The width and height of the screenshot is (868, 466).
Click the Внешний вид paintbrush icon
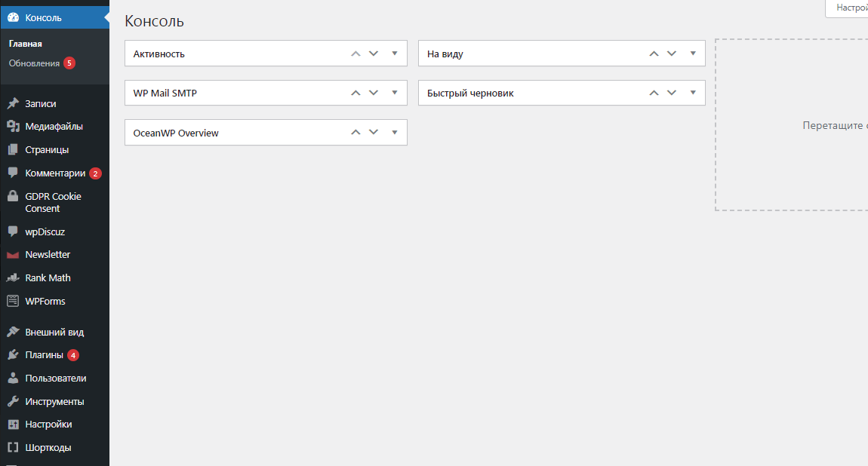[x=13, y=333]
